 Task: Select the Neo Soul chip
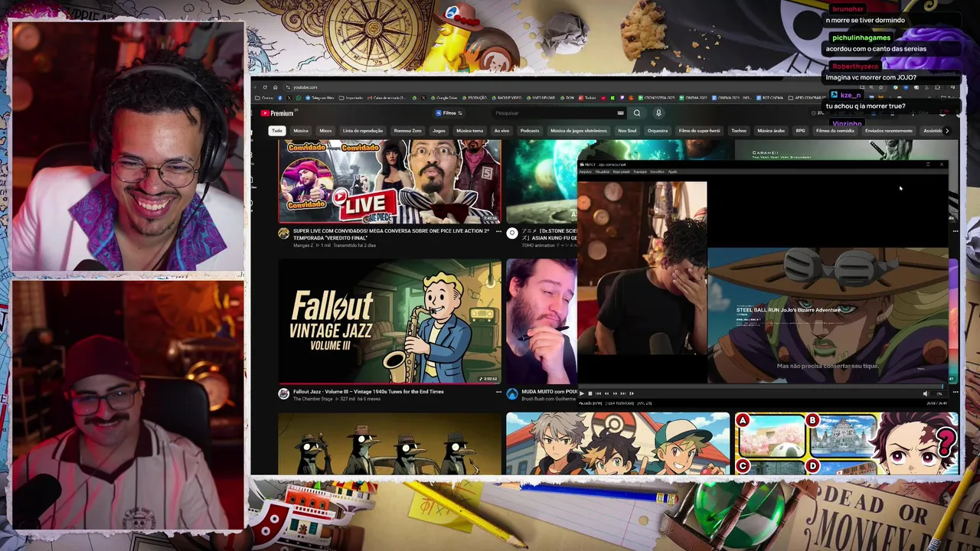(x=627, y=131)
